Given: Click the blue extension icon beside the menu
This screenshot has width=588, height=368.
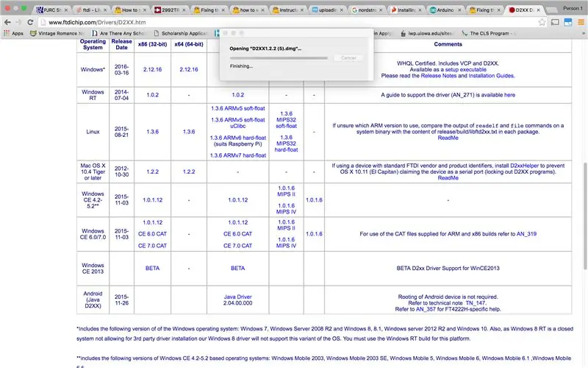Looking at the screenshot, I should point(568,22).
